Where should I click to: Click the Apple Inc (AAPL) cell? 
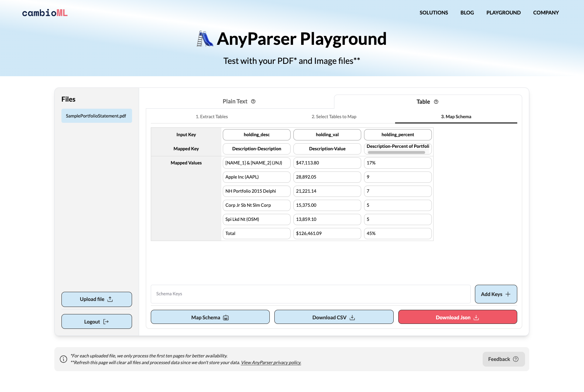[x=257, y=177]
